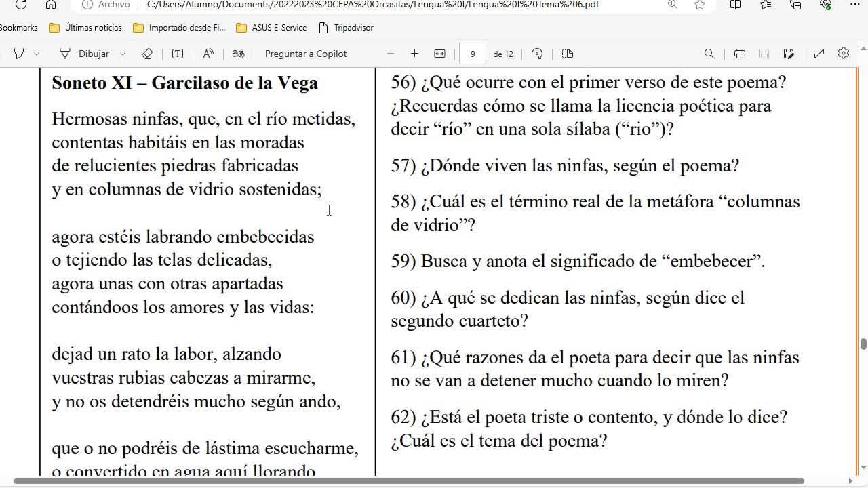Click the page number field showing 9
The height and width of the screenshot is (488, 868).
click(473, 54)
